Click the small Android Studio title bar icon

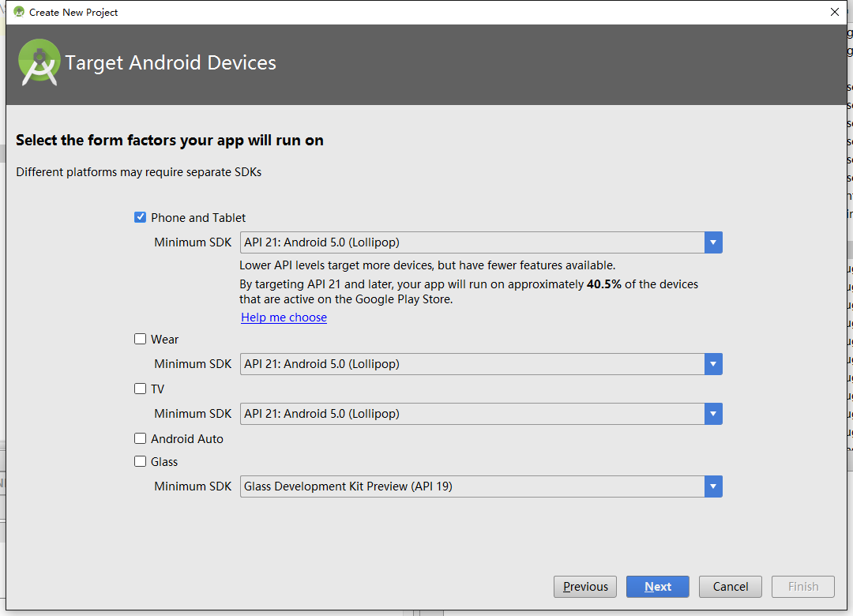click(19, 12)
